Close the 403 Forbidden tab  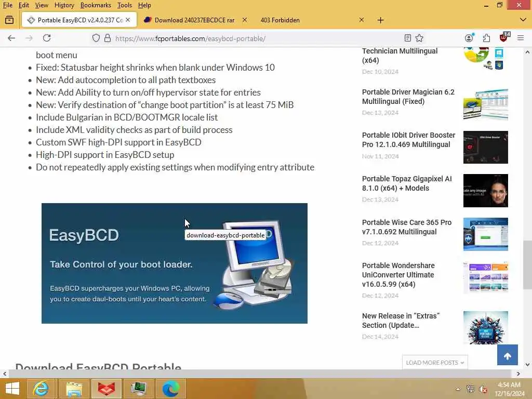click(362, 20)
